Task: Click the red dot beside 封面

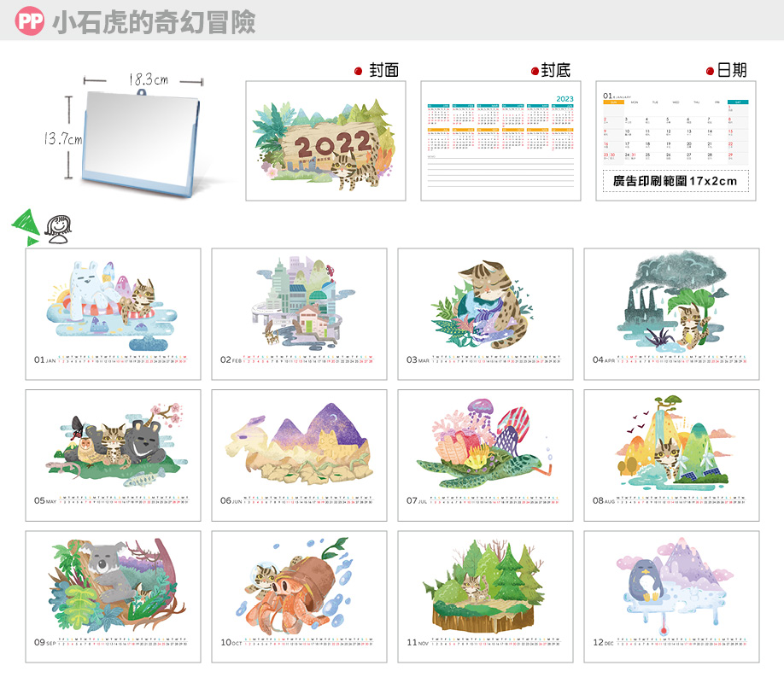Action: pyautogui.click(x=359, y=72)
